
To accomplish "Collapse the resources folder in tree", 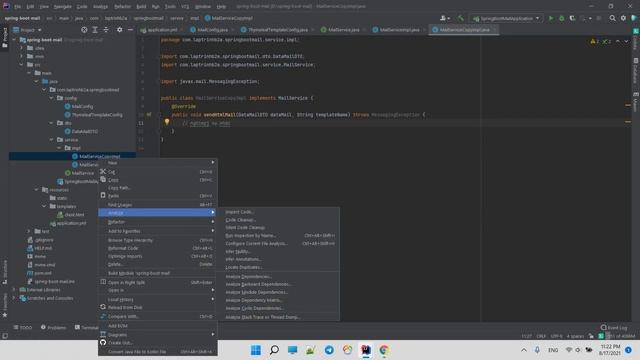I will click(37, 190).
